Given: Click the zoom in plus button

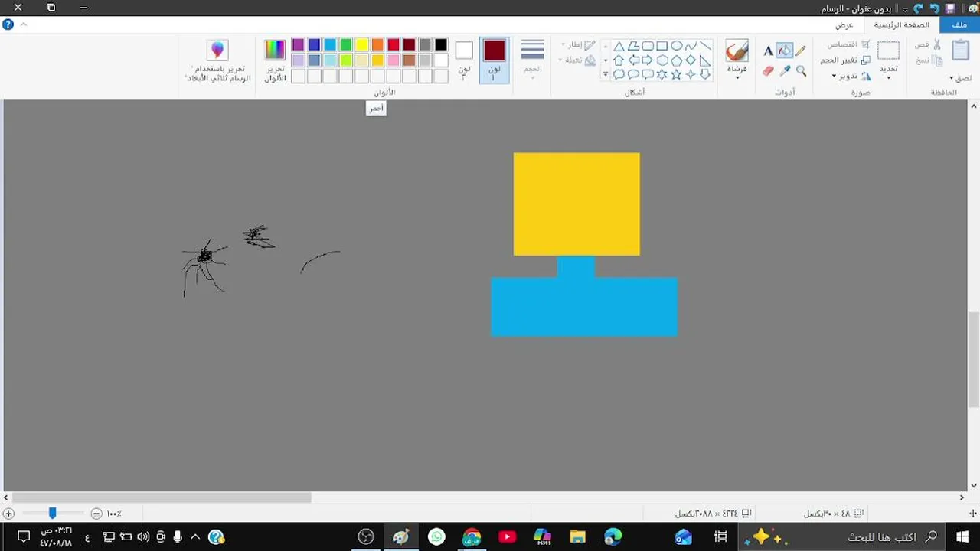Looking at the screenshot, I should point(8,514).
